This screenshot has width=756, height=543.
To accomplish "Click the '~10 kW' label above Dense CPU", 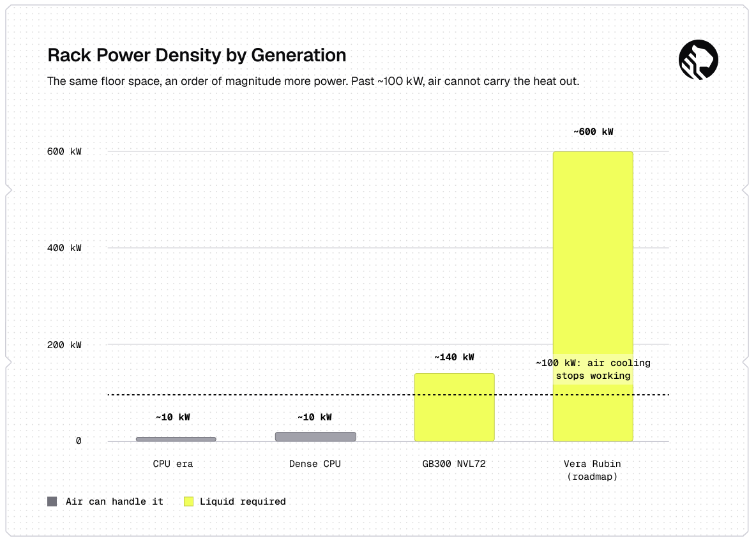I will (315, 417).
